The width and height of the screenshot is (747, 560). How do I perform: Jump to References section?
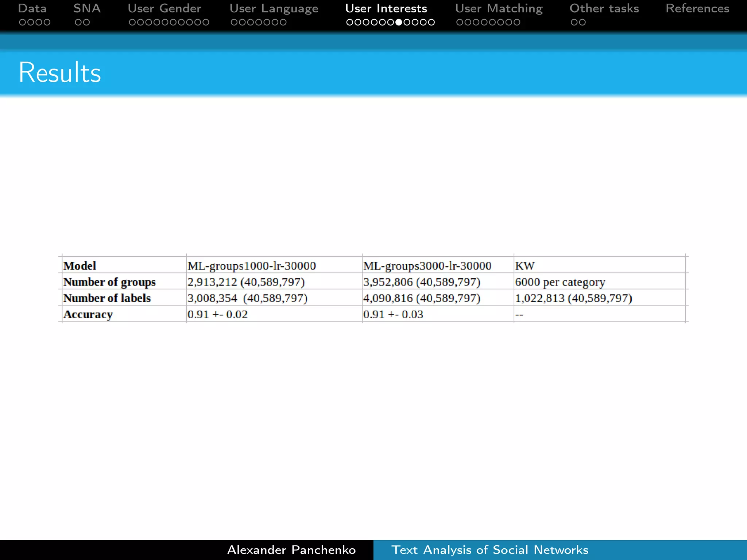(x=697, y=8)
